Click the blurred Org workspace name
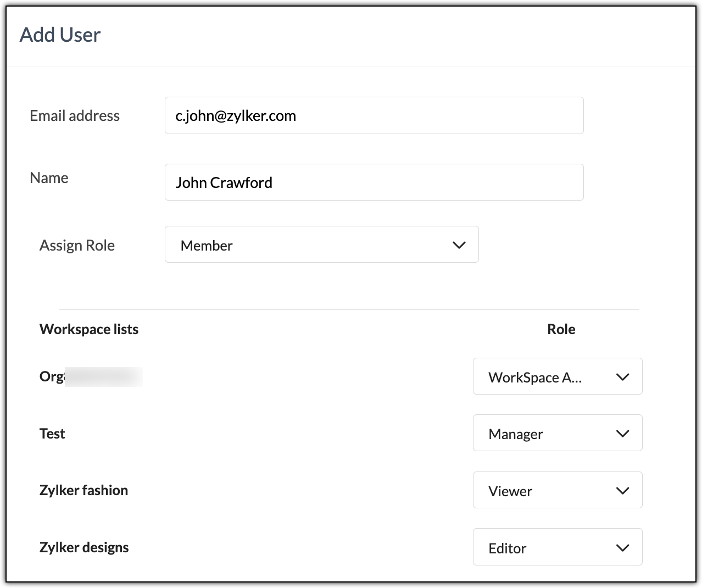Viewport: 702px width, 588px height. coord(91,376)
